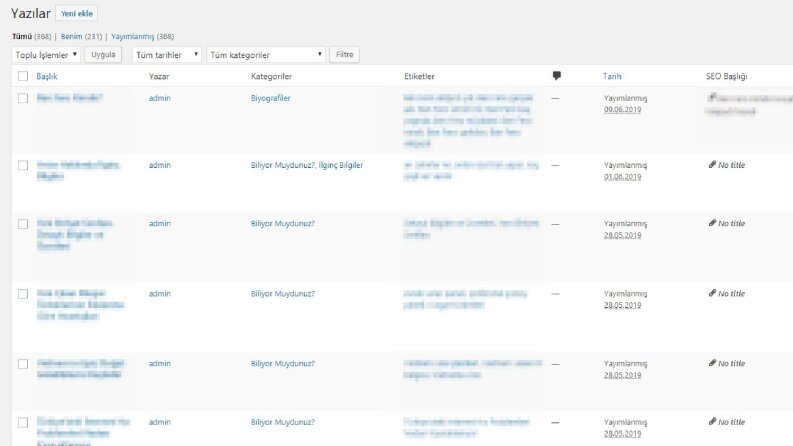This screenshot has width=793, height=446.
Task: Sort the list by Başlık column
Action: tap(47, 76)
